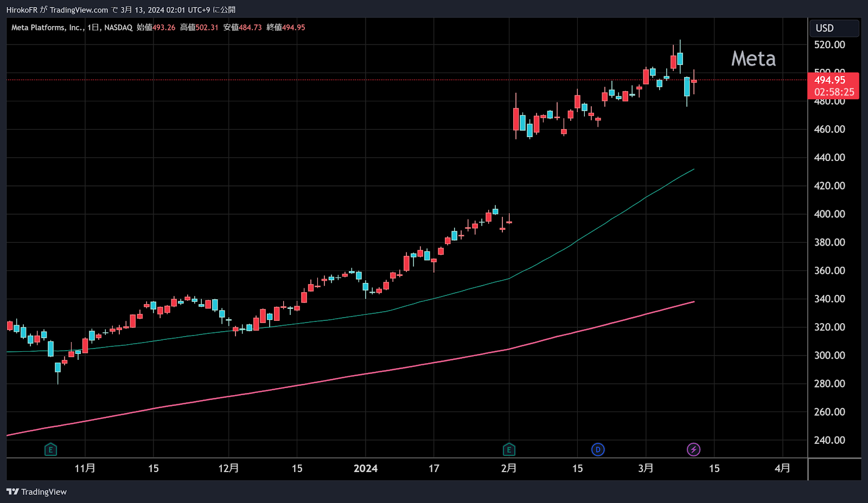Click the 400.00 price axis label
This screenshot has height=503, width=868.
[x=829, y=214]
